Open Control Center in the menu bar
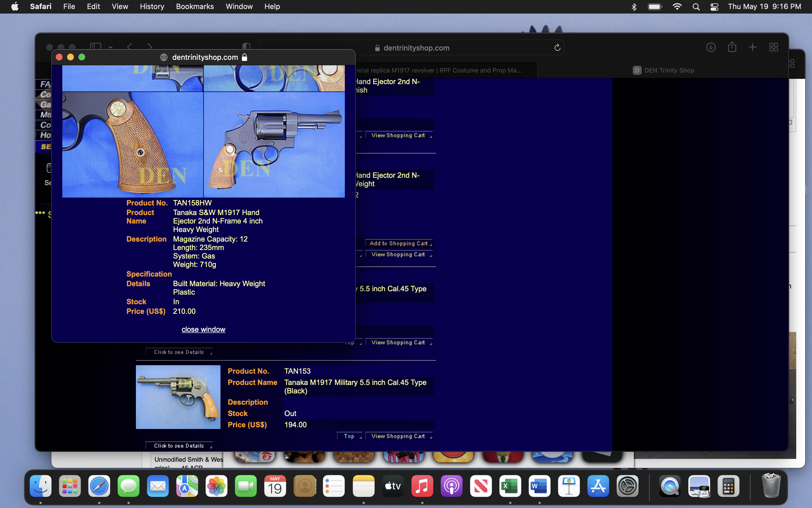Screen dimensions: 812x508 click(714, 7)
